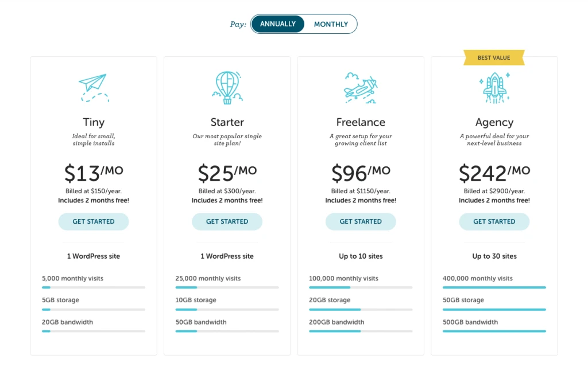Image resolution: width=588 pixels, height=370 pixels.
Task: Click Get Started for the Tiny plan
Action: click(x=94, y=221)
